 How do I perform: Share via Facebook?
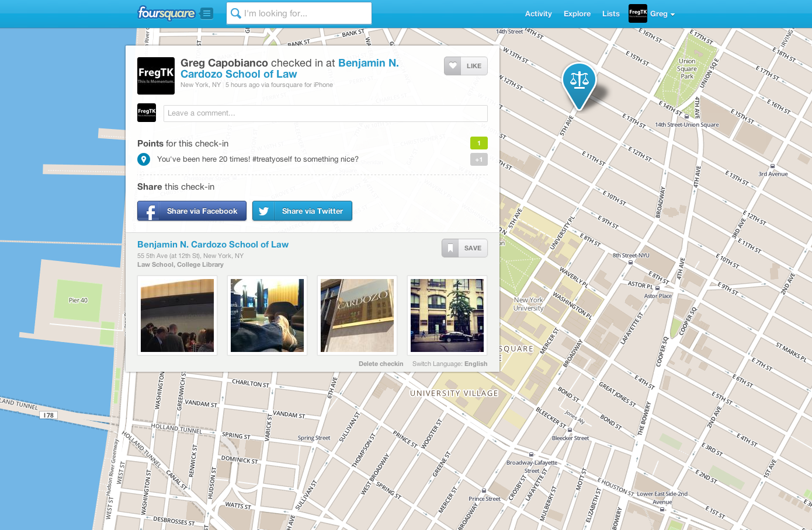pos(192,211)
